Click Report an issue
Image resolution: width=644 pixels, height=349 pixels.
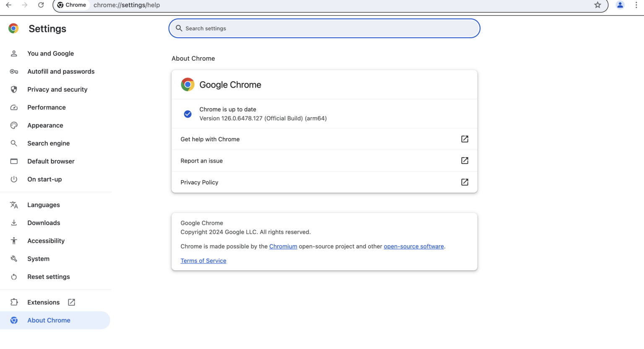pyautogui.click(x=201, y=160)
